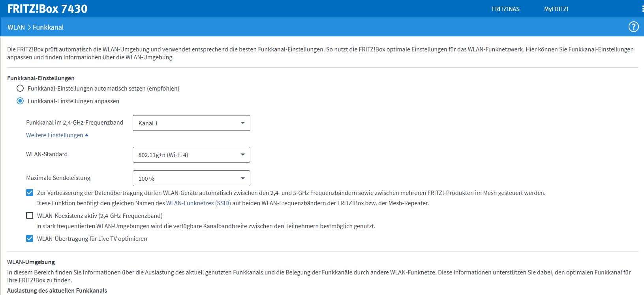
Task: Click the Funkkanal-Einstellungen heading
Action: click(x=41, y=78)
